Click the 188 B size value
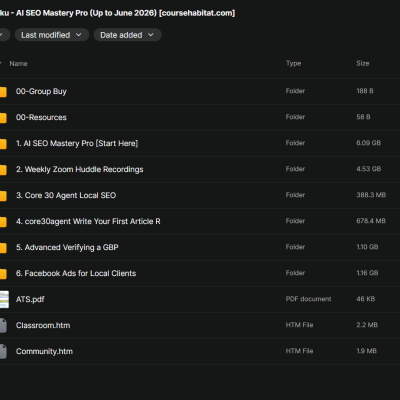 coord(365,91)
